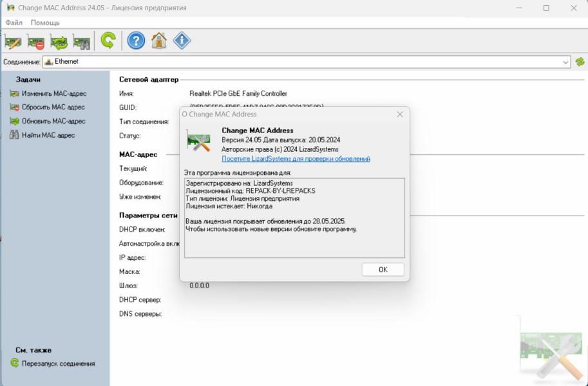Screen dimensions: 588x386
Task: Open the Соединение dropdown showing Ethernet
Action: click(x=307, y=62)
